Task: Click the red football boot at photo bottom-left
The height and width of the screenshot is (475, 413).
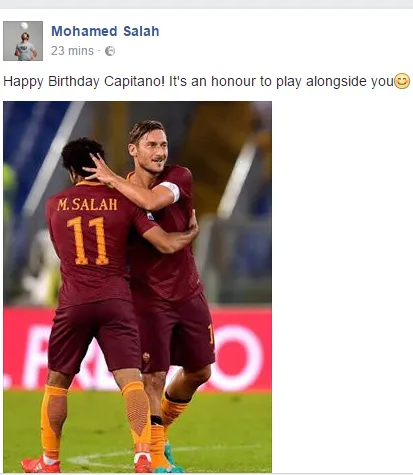Action: [x=41, y=465]
